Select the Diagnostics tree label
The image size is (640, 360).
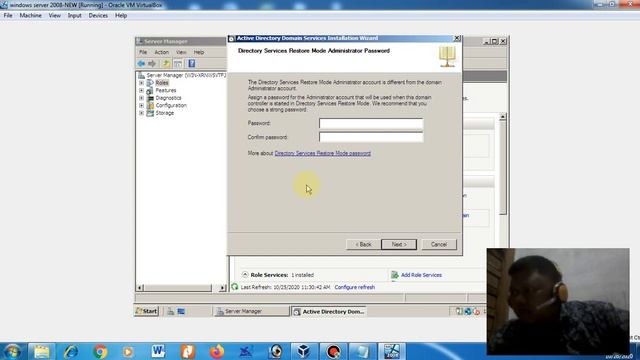pyautogui.click(x=168, y=98)
